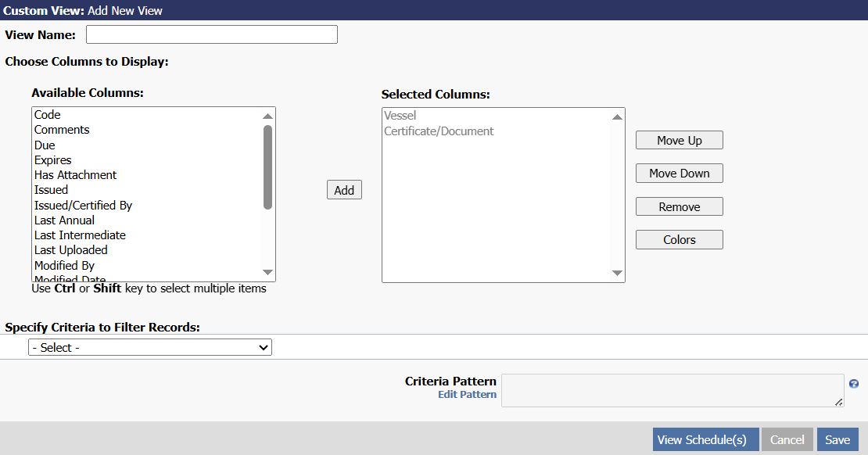Viewport: 868px width, 455px height.
Task: Focus the View Name text field
Action: click(212, 34)
